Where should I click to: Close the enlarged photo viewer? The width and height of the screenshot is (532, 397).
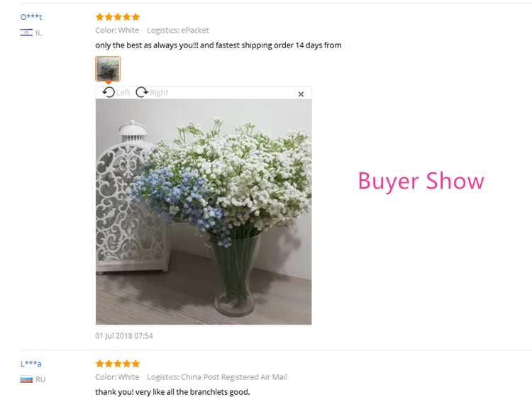point(301,94)
